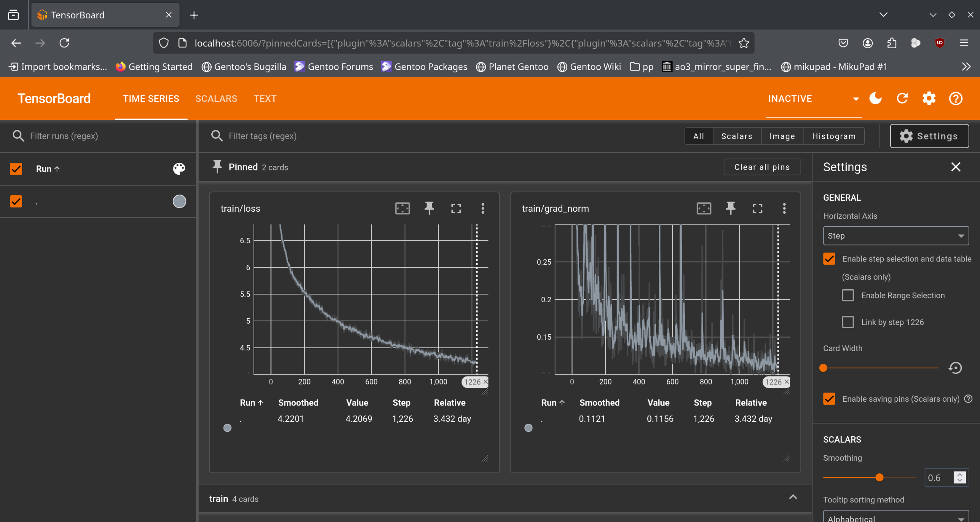Viewport: 980px width, 522px height.
Task: Increment smoothing value stepper
Action: [959, 475]
